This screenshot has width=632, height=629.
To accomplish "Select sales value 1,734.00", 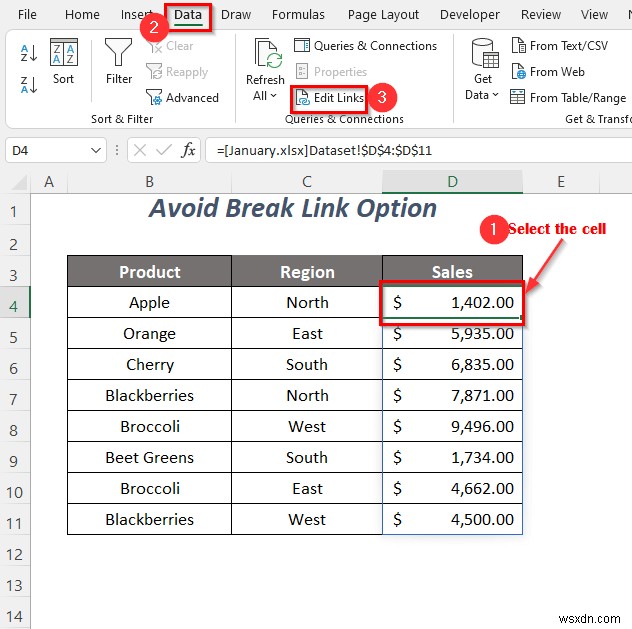I will [452, 457].
